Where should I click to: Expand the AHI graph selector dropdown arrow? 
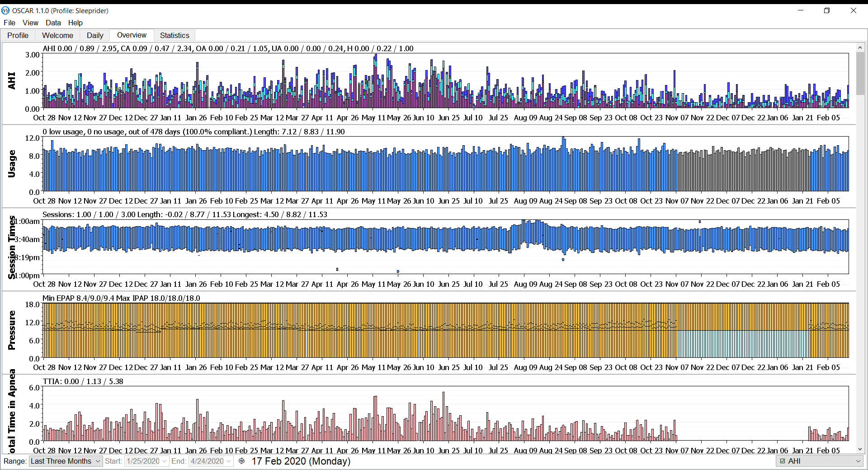pos(858,461)
